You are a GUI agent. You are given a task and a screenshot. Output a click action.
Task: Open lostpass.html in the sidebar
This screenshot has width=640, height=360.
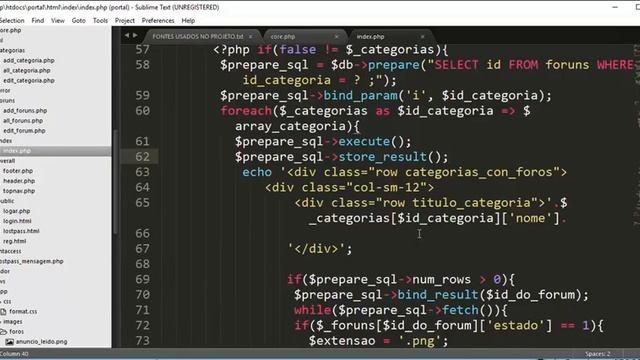pos(21,231)
